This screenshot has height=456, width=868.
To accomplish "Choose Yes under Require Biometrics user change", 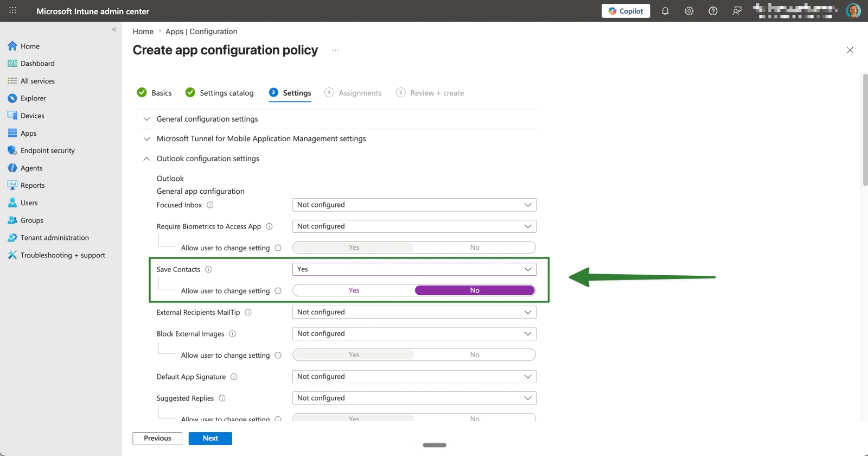I will tap(354, 248).
